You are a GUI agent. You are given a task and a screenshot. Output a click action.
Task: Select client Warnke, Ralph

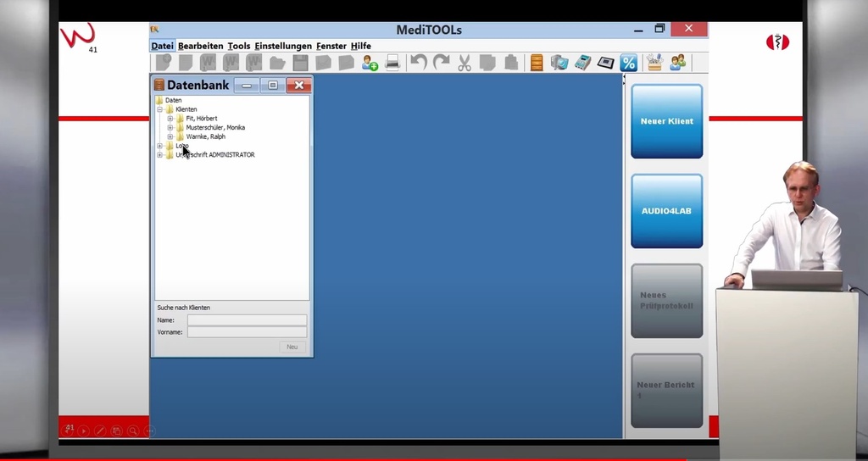pyautogui.click(x=205, y=136)
